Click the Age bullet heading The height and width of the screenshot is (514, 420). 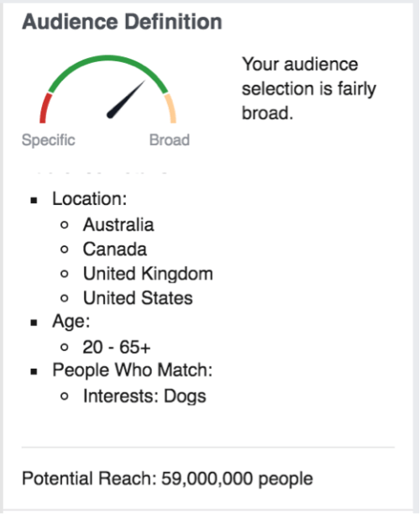coord(71,321)
